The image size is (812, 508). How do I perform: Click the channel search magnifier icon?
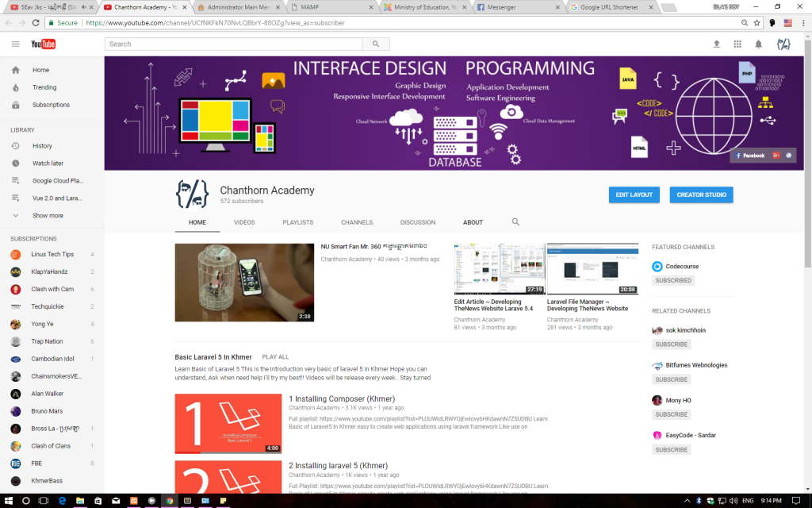515,222
